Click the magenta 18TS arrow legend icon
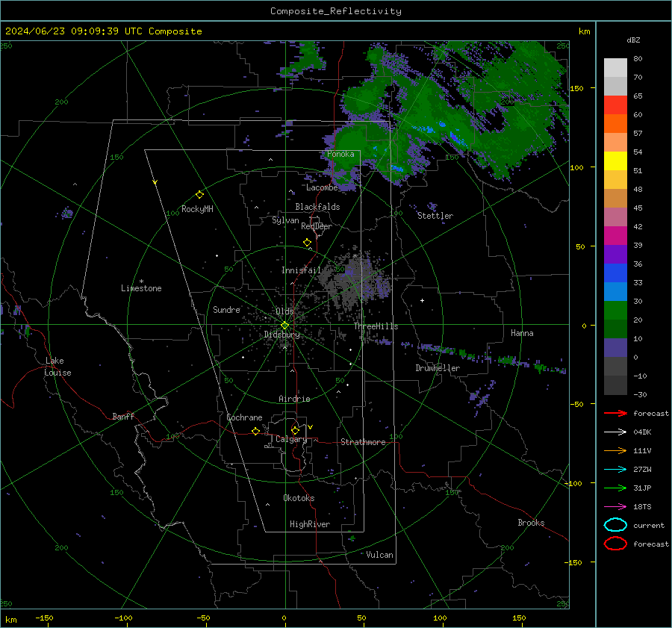672x628 pixels. click(x=615, y=507)
